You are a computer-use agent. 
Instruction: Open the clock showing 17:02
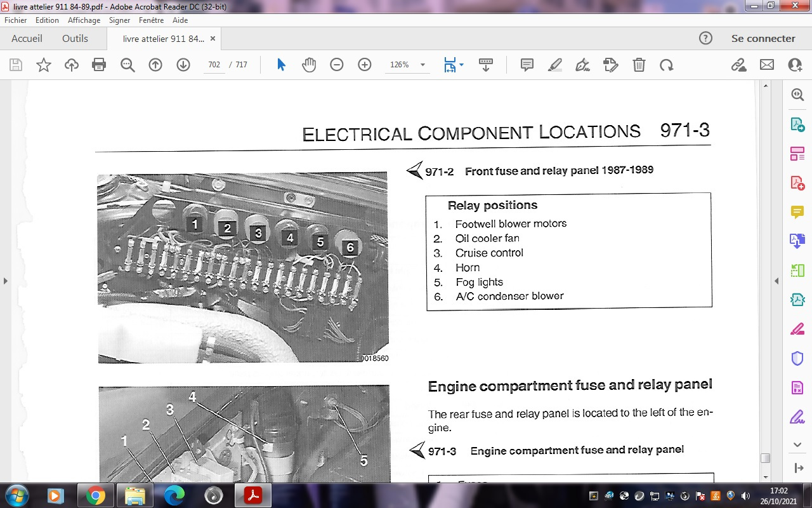tap(778, 495)
